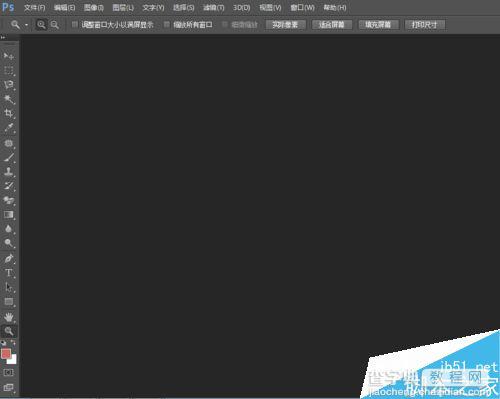This screenshot has height=399, width=500.
Task: Select the Healing Brush tool
Action: pos(9,143)
